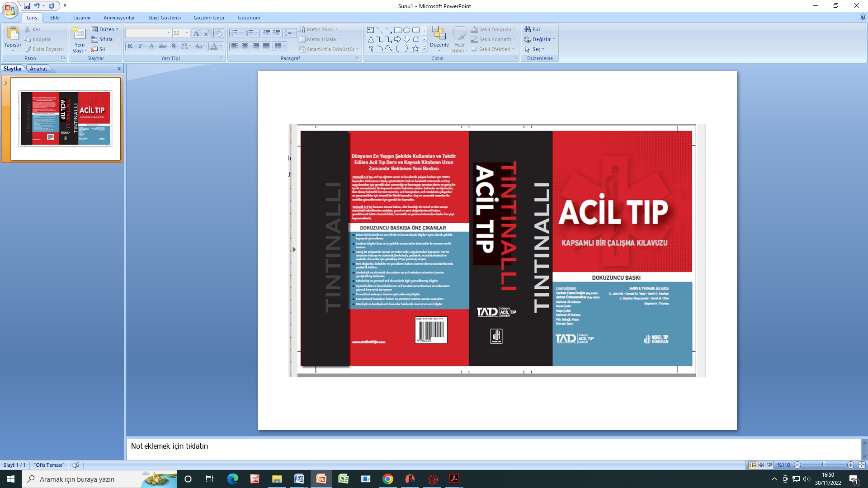Switch to slide sorter view

761,465
